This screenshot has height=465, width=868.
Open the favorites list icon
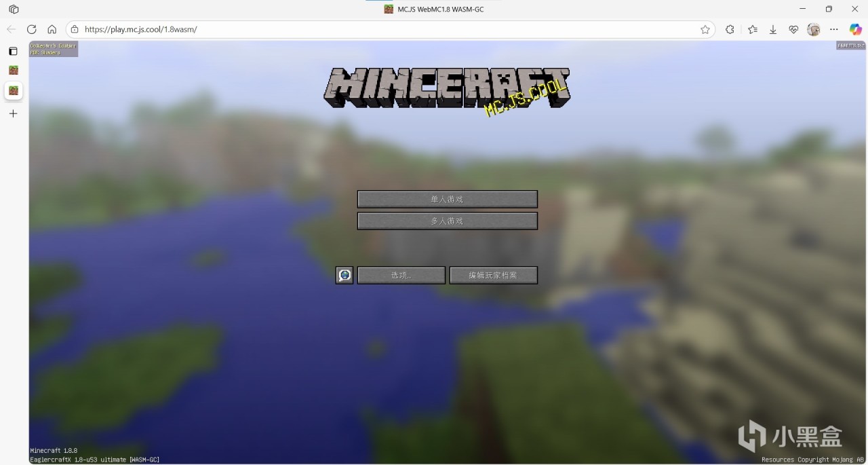click(753, 29)
